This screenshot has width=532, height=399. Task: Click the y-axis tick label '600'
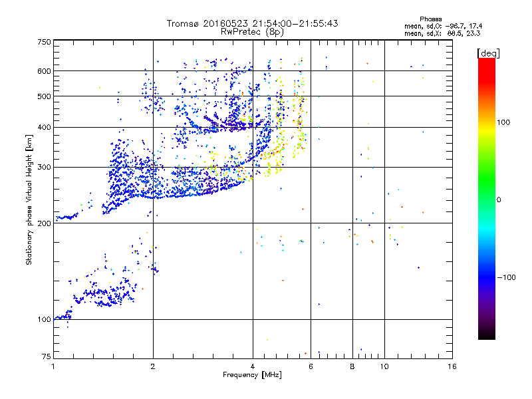(x=44, y=71)
